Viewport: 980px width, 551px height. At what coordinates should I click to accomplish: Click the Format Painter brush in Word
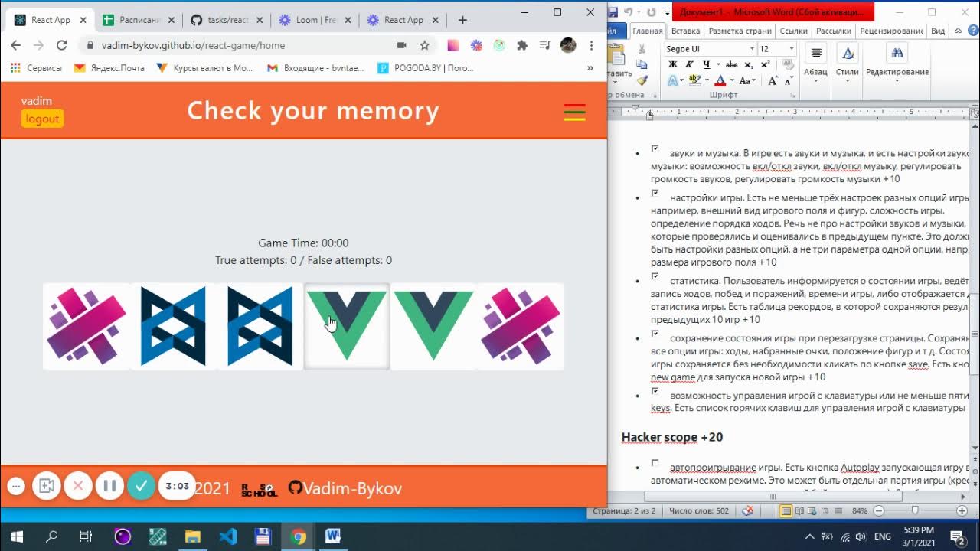click(x=642, y=80)
